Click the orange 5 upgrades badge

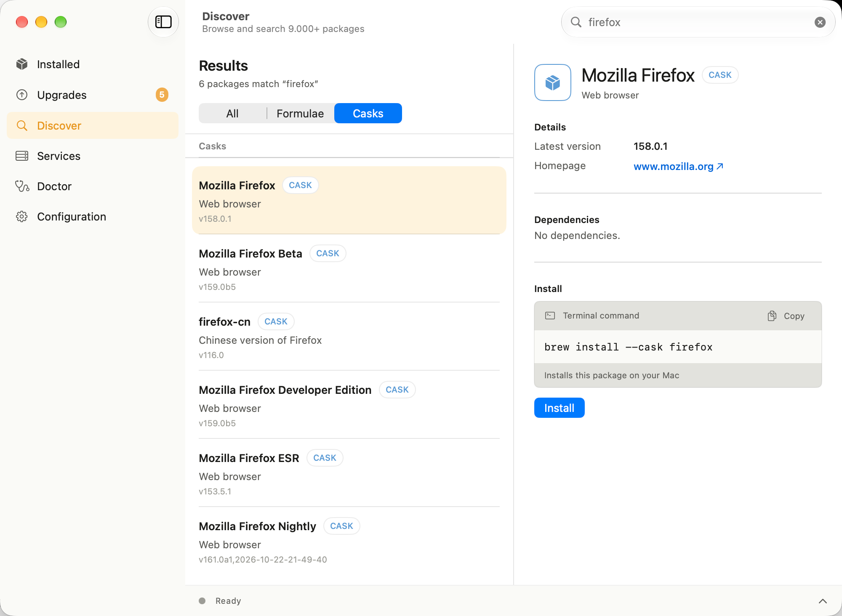click(x=162, y=95)
